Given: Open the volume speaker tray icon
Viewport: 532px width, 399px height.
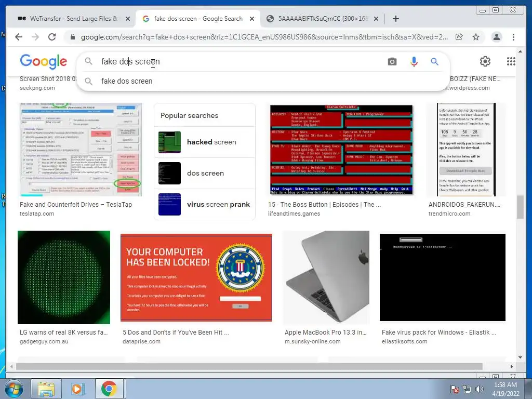Looking at the screenshot, I should tap(480, 389).
